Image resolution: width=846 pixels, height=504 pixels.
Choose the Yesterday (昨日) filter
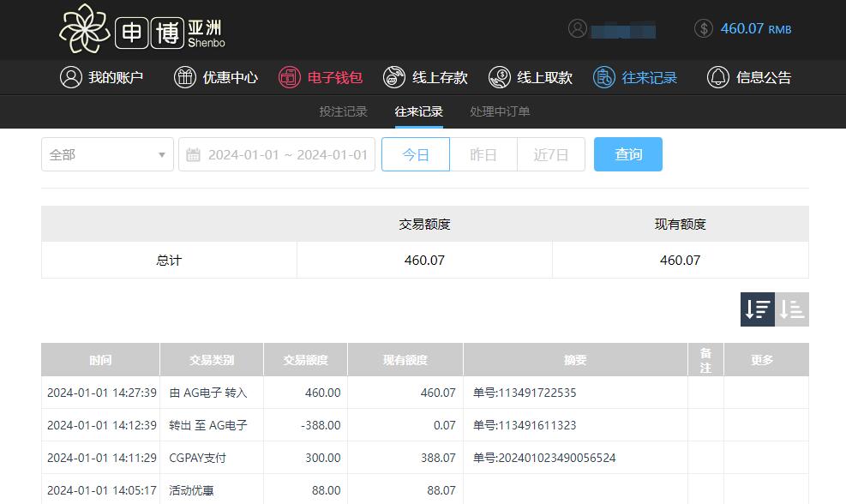click(483, 154)
